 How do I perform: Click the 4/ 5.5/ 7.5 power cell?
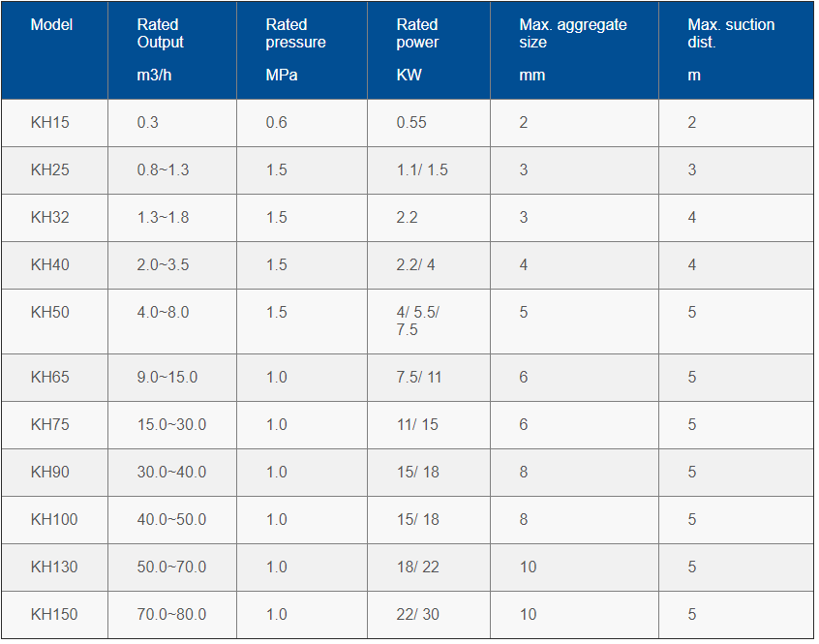point(429,322)
